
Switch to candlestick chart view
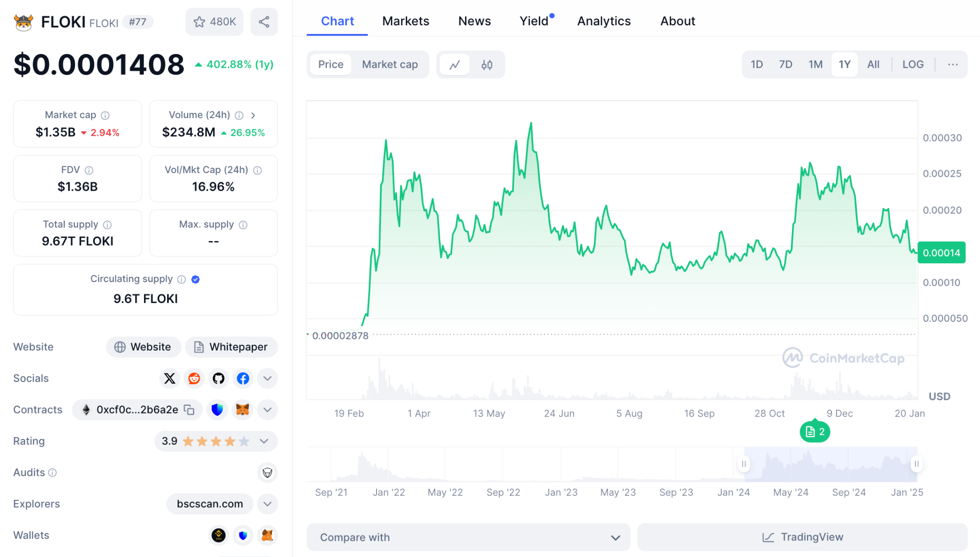pyautogui.click(x=487, y=65)
